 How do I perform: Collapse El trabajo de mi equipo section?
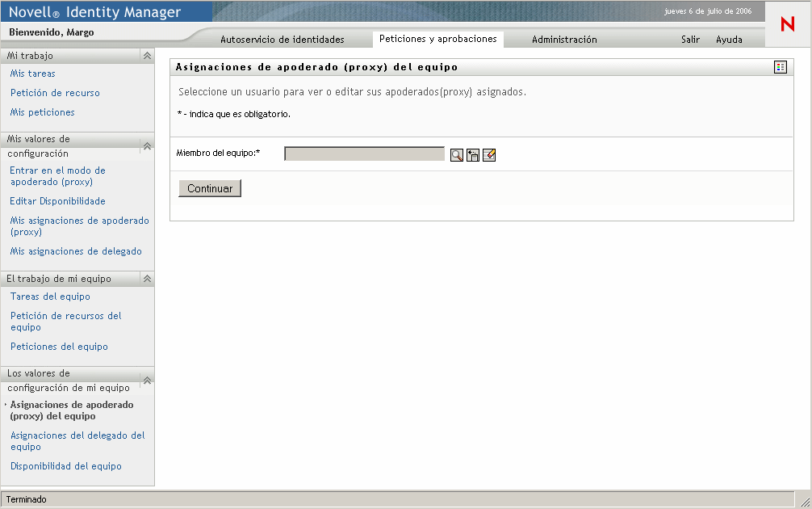click(x=147, y=279)
